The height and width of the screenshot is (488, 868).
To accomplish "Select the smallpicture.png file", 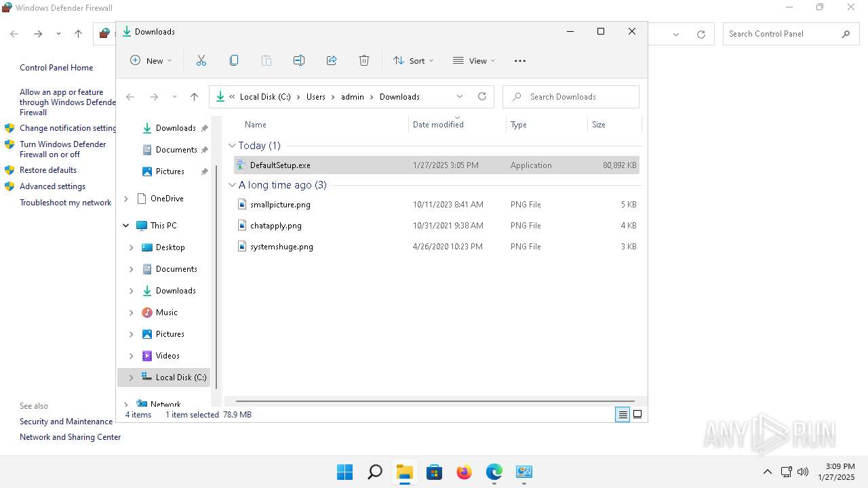I will click(x=436, y=205).
